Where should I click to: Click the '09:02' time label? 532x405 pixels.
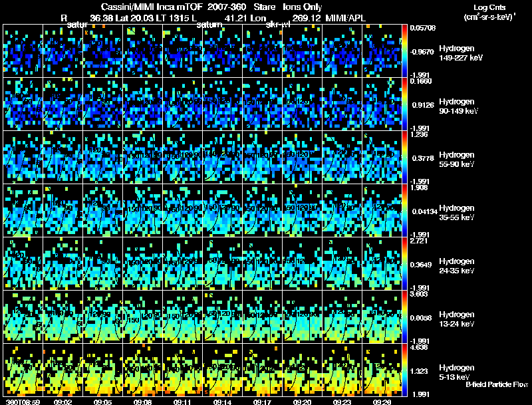pos(63,402)
